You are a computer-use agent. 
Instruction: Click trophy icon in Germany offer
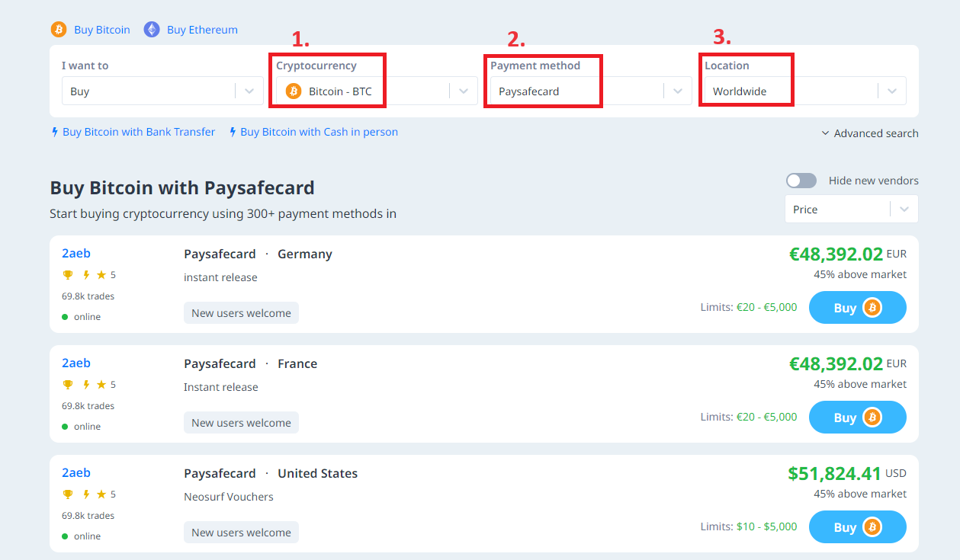coord(67,275)
